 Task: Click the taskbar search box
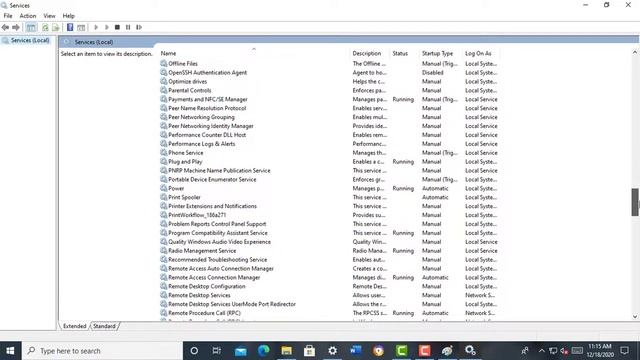click(102, 351)
